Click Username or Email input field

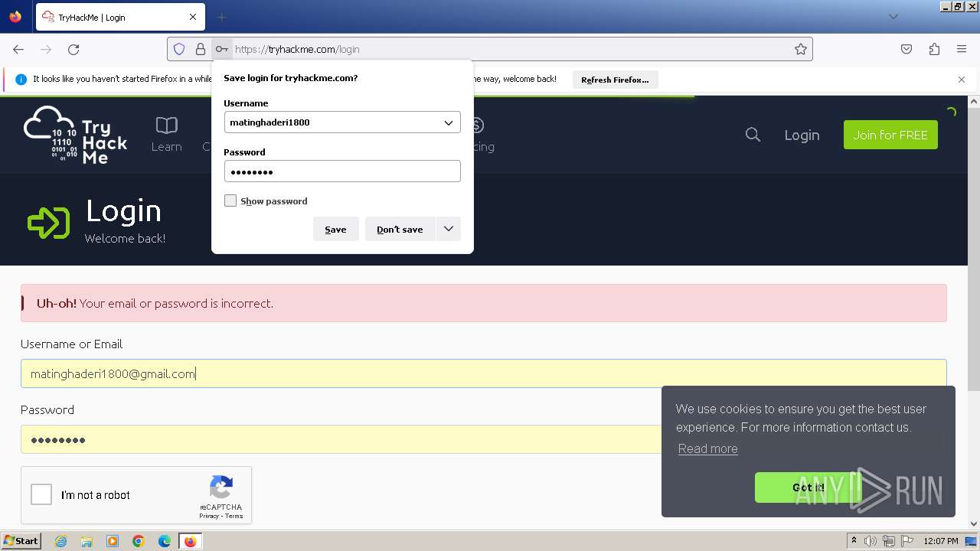pos(484,373)
